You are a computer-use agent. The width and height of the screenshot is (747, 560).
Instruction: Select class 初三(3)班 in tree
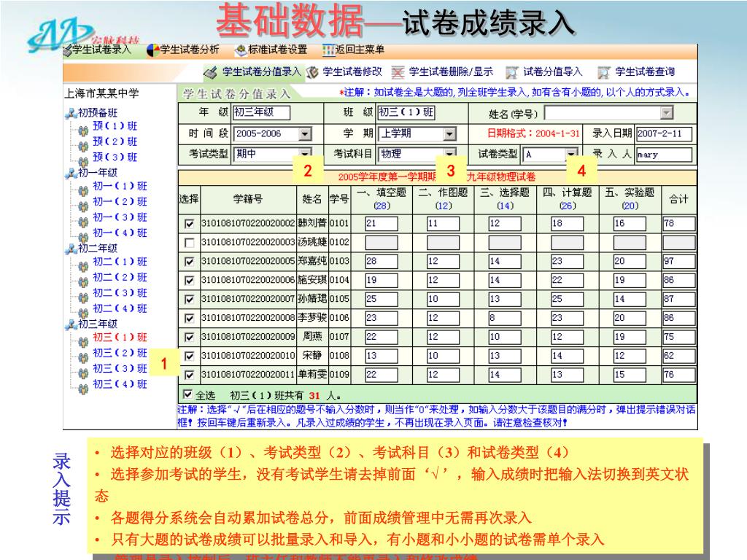coord(120,368)
